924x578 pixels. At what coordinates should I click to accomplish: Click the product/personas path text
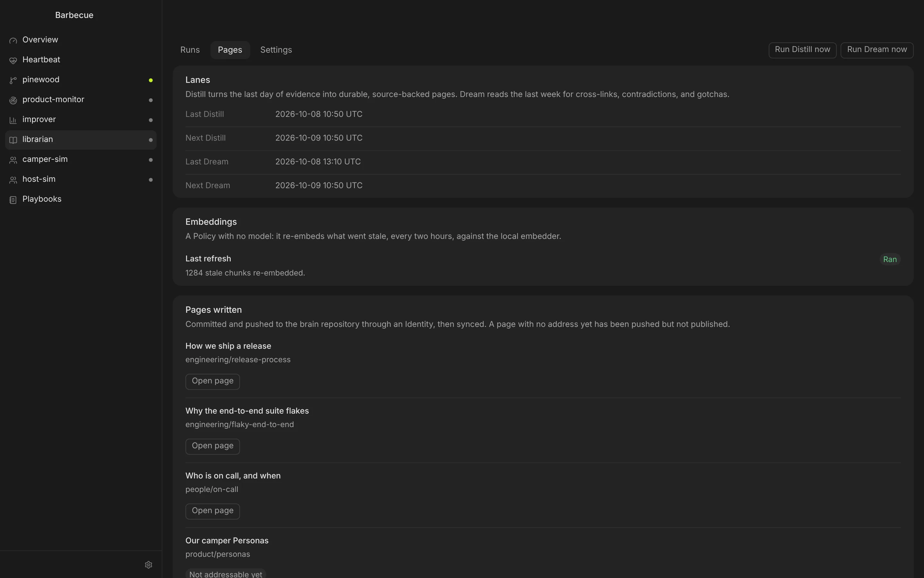218,554
